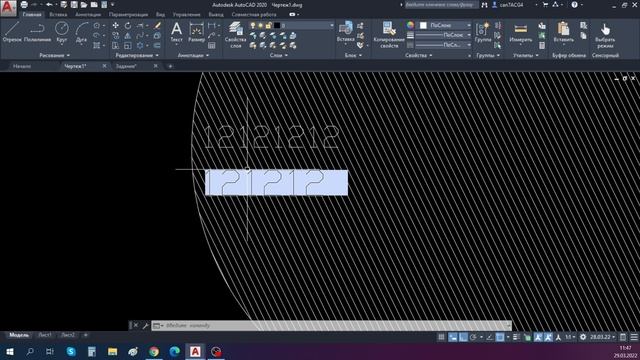Toggle the layer freeze sun icon
640x360 pixels.
tap(260, 25)
